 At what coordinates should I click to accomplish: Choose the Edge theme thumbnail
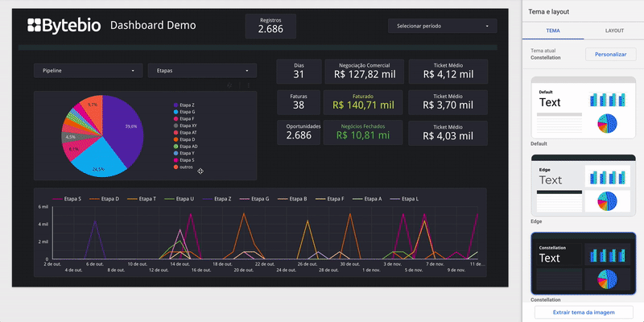pyautogui.click(x=583, y=185)
